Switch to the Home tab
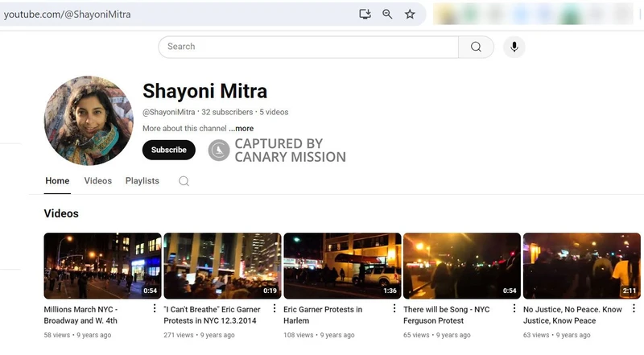This screenshot has height=355, width=644. click(x=57, y=181)
